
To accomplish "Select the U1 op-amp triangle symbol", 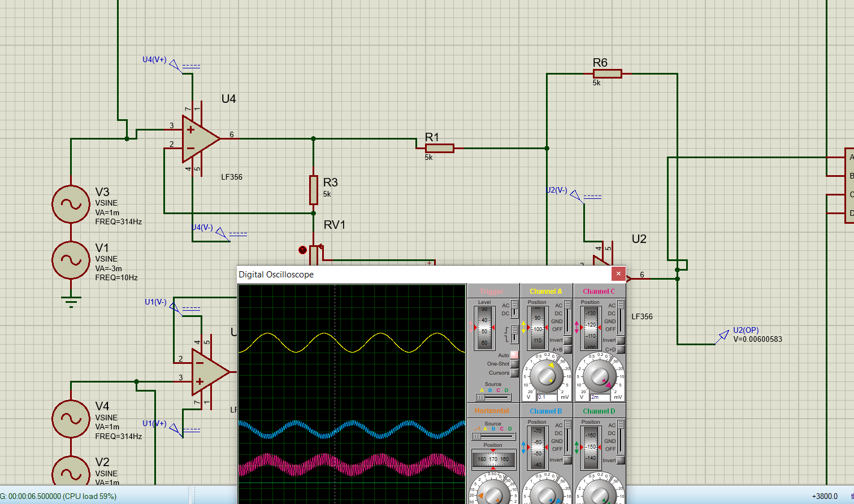I will pos(210,372).
